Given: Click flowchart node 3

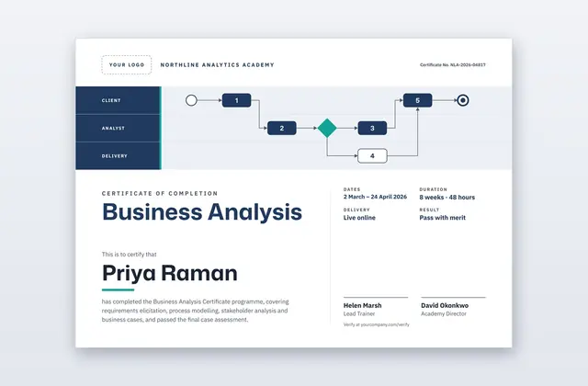Looking at the screenshot, I should point(372,129).
